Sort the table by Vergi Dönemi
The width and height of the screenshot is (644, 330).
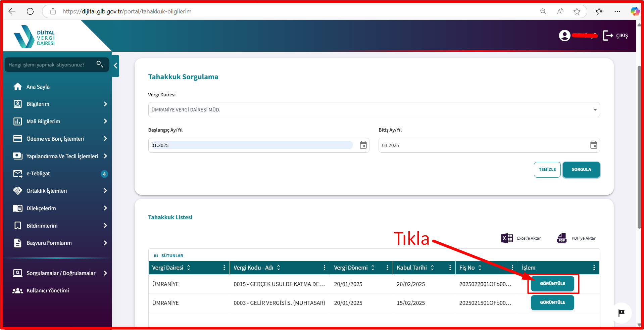click(x=373, y=268)
